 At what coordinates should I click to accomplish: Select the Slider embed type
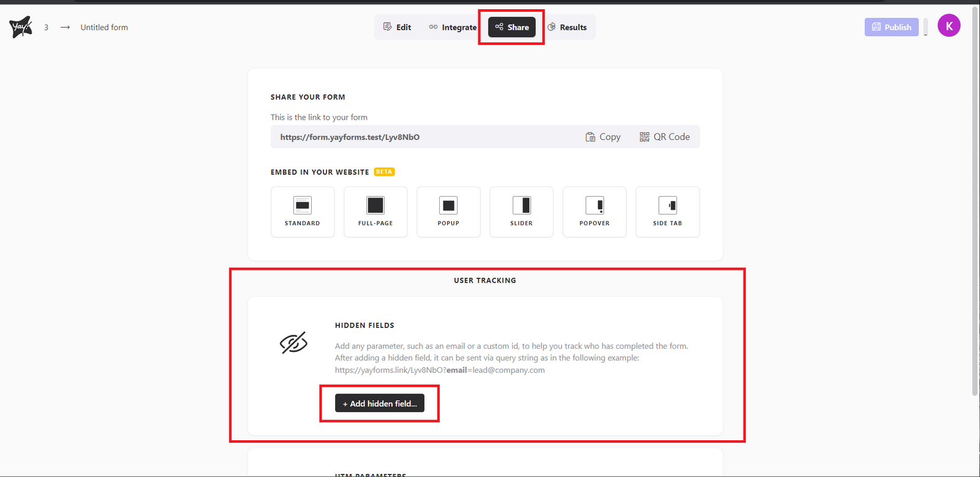coord(521,212)
